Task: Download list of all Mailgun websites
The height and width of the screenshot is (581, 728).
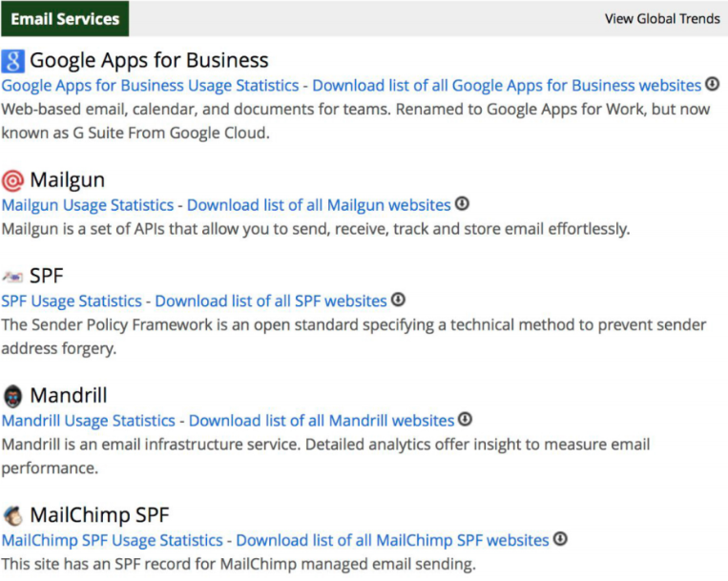Action: coord(319,205)
